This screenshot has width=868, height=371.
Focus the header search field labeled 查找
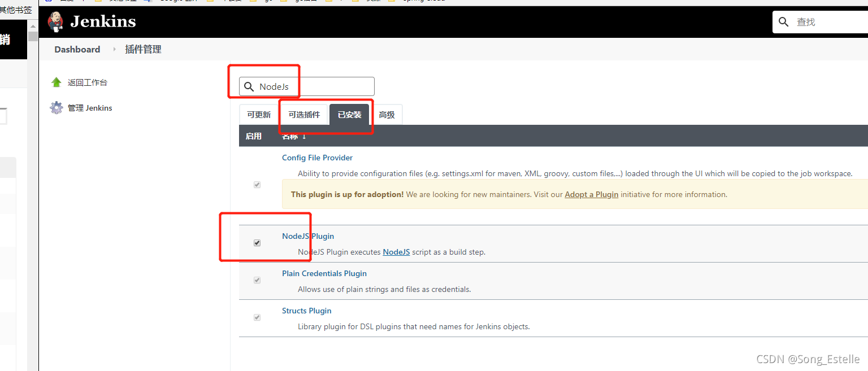[x=820, y=21]
